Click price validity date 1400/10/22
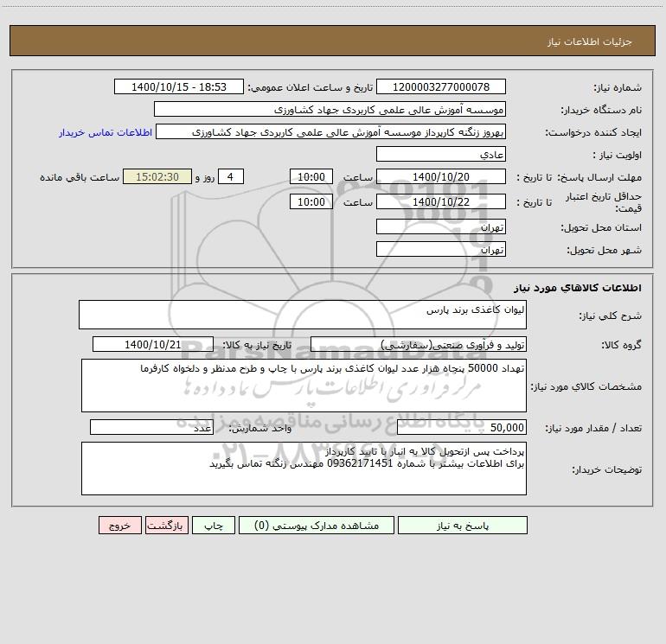Image resolution: width=666 pixels, height=644 pixels. (x=441, y=201)
